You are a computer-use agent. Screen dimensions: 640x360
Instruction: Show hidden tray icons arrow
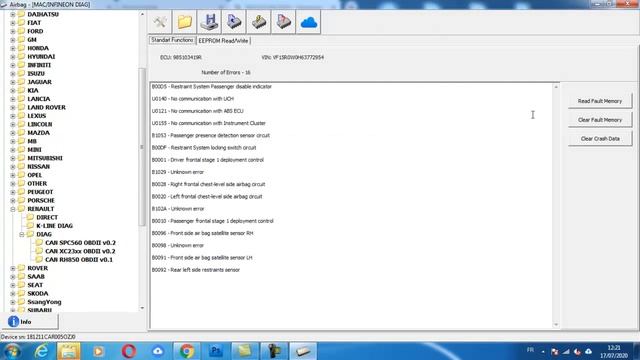(543, 351)
